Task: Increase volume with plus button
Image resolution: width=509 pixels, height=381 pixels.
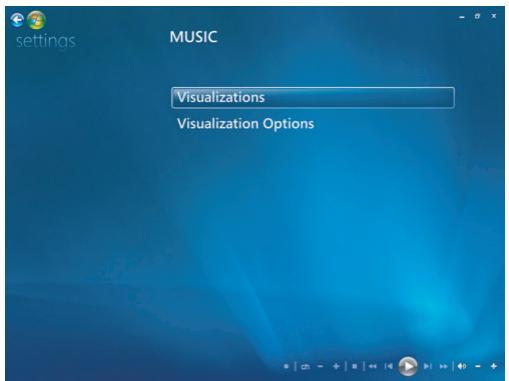Action: [x=494, y=366]
